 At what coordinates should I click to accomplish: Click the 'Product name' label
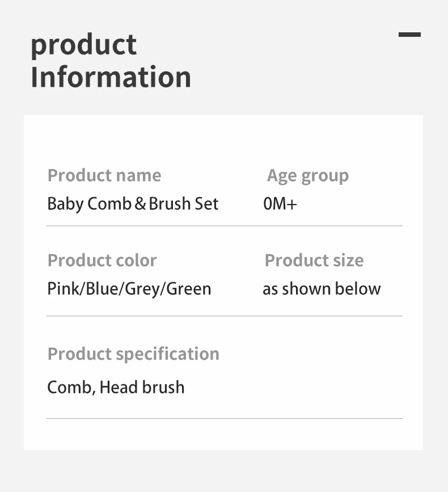click(x=104, y=176)
